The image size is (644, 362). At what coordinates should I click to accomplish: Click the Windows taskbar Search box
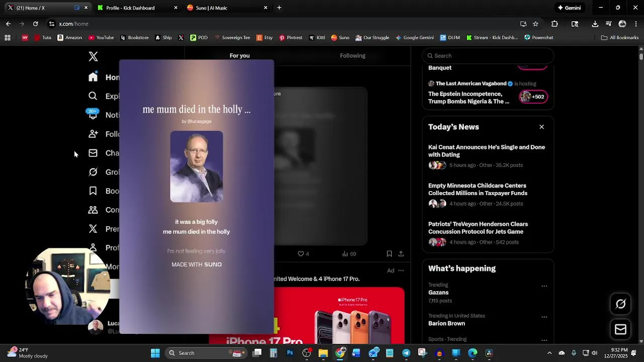pos(206,353)
